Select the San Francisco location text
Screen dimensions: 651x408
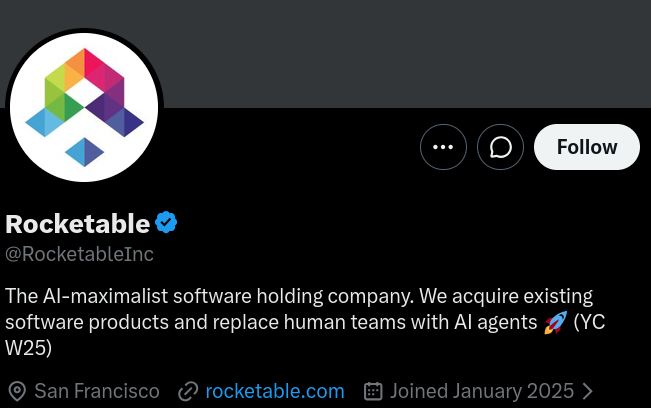tap(97, 391)
